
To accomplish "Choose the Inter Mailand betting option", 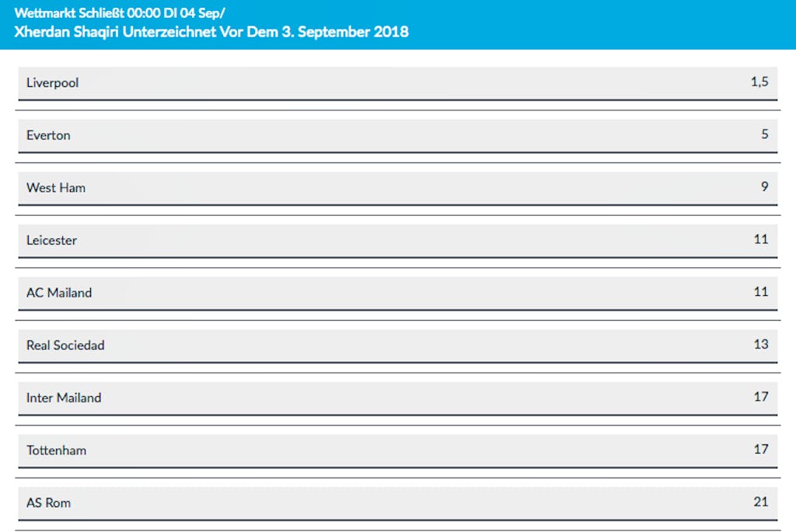I will 397,398.
